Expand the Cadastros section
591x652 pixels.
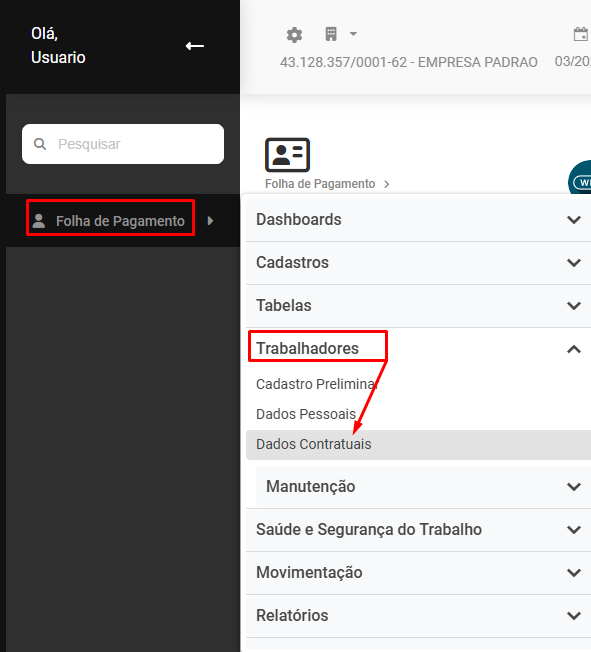tap(419, 263)
